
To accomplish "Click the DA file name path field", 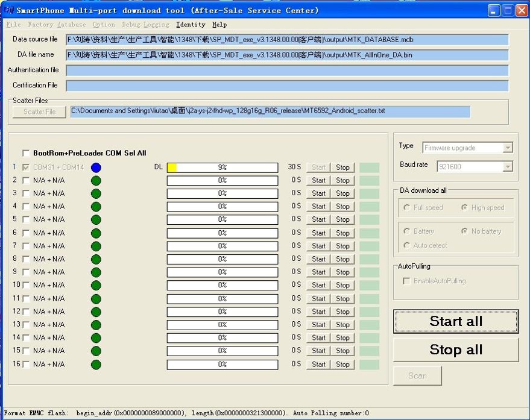I will click(x=287, y=55).
